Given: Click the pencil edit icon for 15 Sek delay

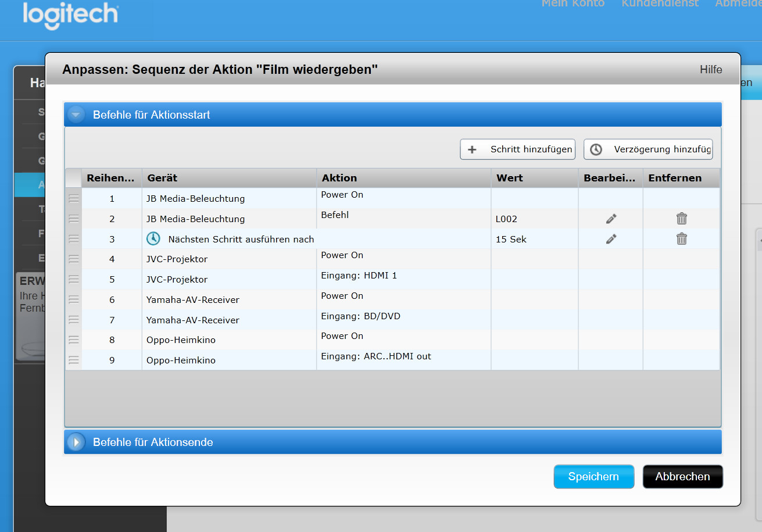Looking at the screenshot, I should pyautogui.click(x=611, y=239).
